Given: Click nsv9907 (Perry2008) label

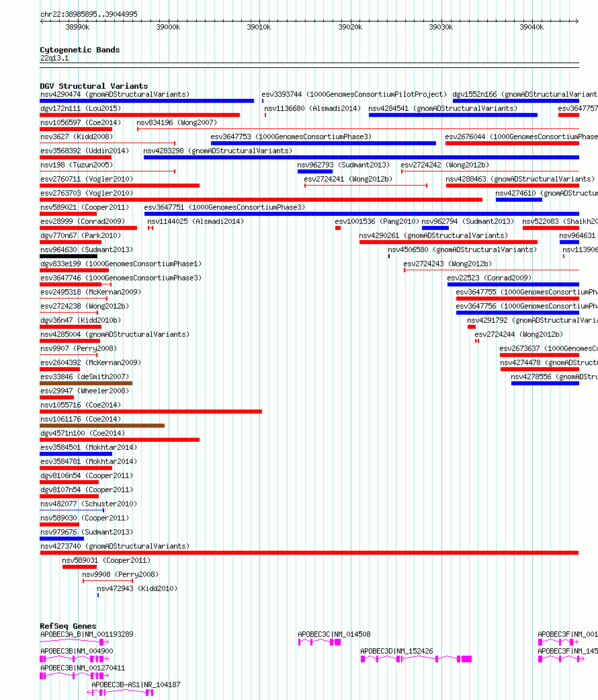Looking at the screenshot, I should [x=79, y=349].
